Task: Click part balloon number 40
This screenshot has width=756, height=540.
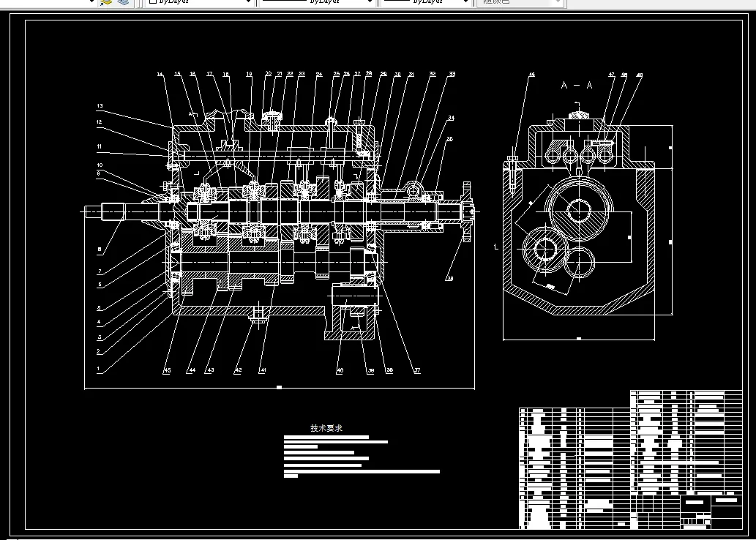Action: pos(340,371)
